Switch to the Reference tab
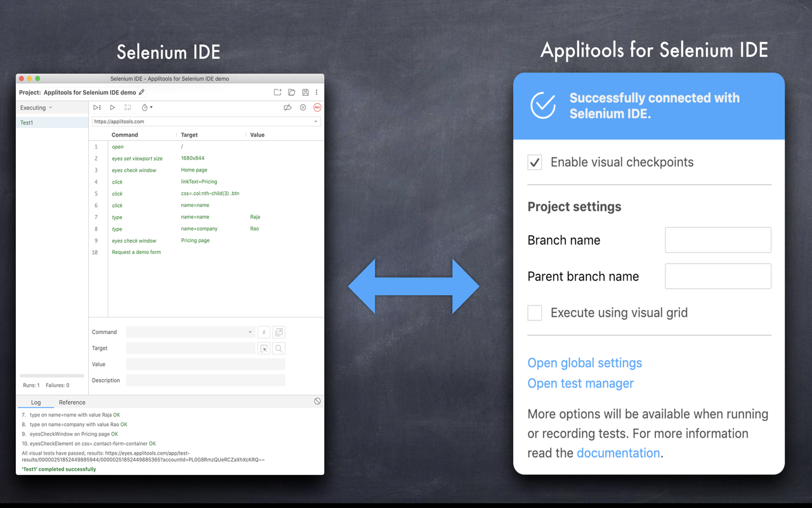 72,402
